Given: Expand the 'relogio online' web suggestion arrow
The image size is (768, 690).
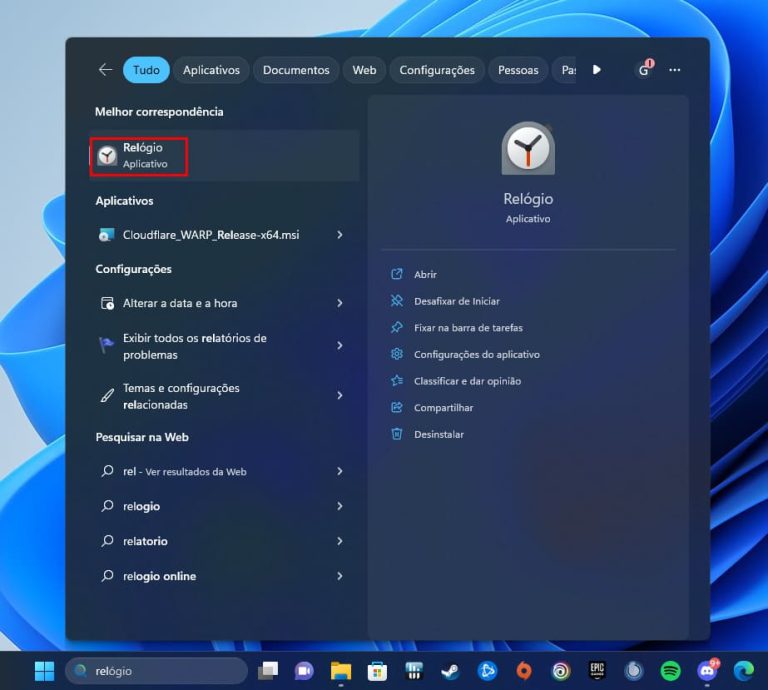Looking at the screenshot, I should click(x=340, y=576).
